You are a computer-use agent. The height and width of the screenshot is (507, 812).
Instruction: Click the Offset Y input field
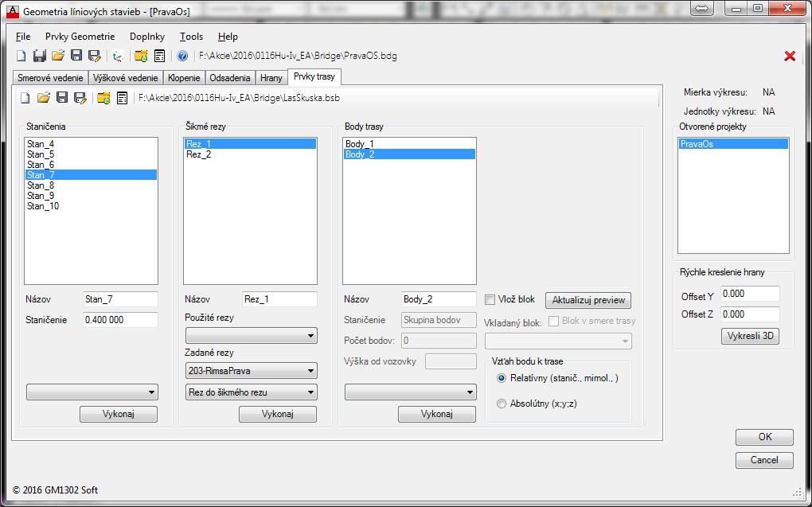pyautogui.click(x=750, y=294)
